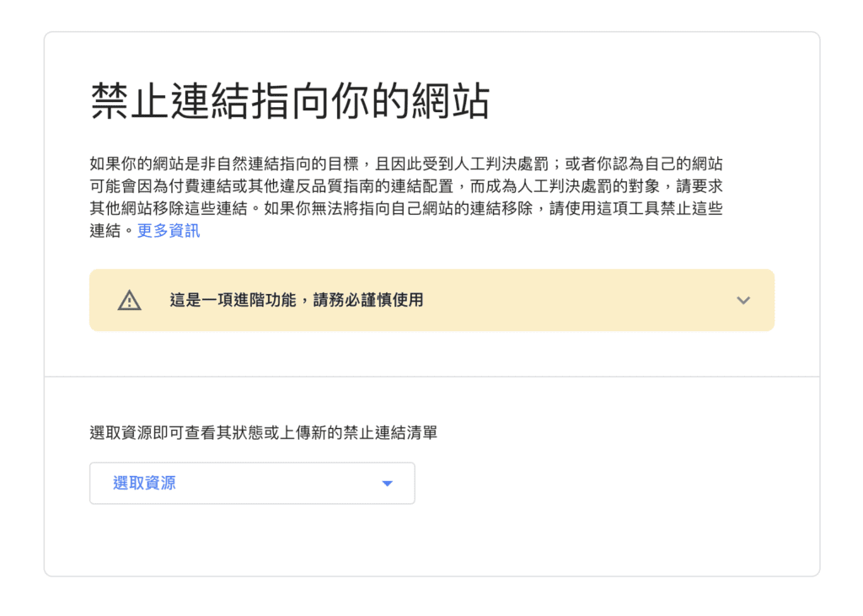The width and height of the screenshot is (863, 616).
Task: Select the caution icon beside the advanced feature notice
Action: tap(129, 300)
